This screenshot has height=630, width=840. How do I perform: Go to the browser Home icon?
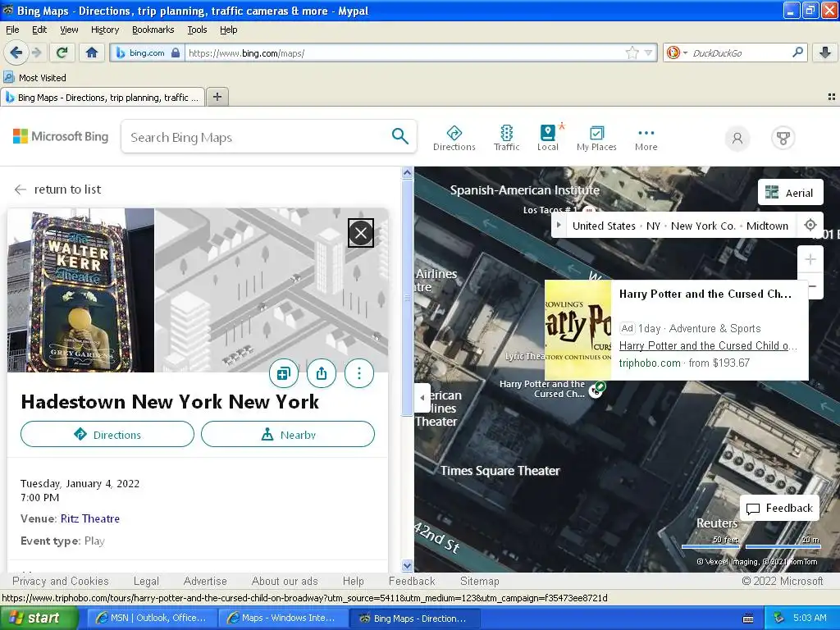point(92,52)
